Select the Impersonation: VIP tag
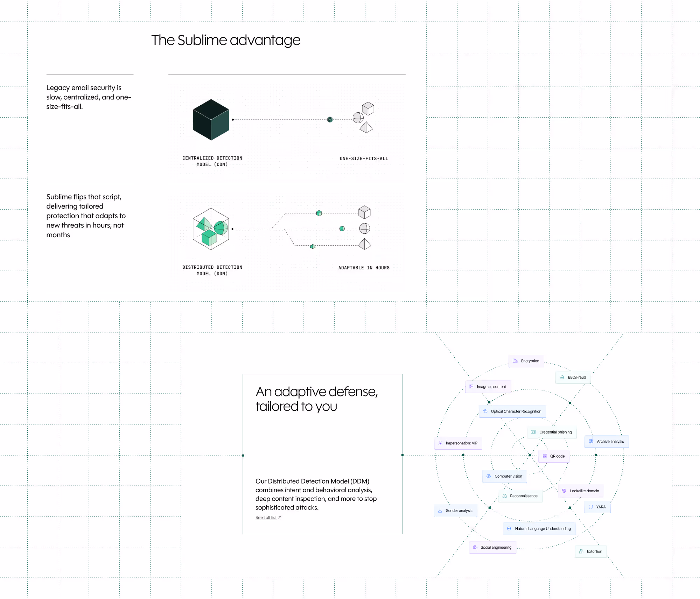This screenshot has height=599, width=700. [458, 443]
